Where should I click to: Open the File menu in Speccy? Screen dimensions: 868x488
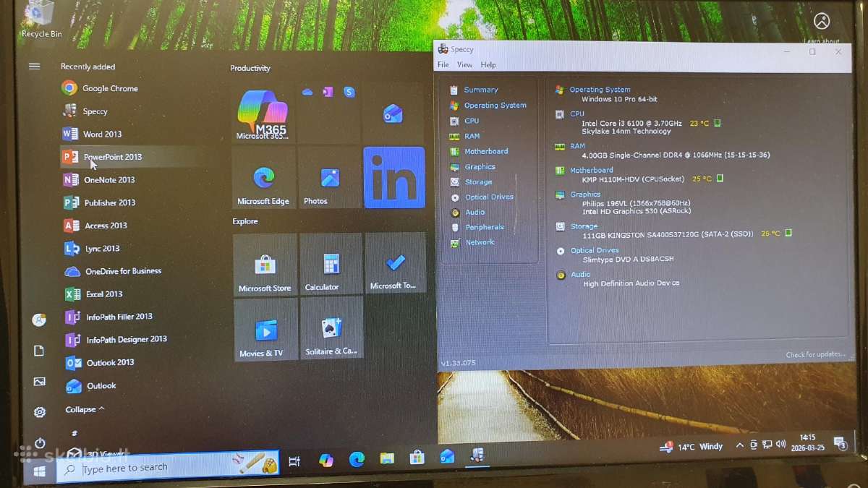click(443, 65)
